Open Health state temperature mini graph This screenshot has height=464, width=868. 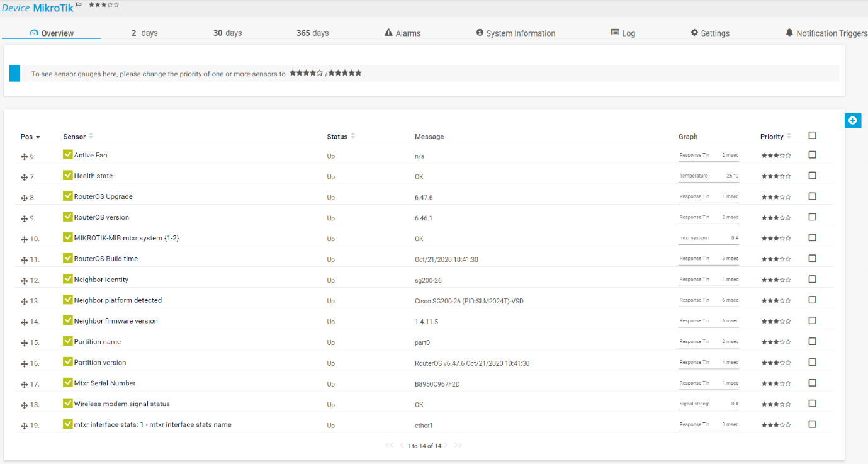(x=708, y=176)
